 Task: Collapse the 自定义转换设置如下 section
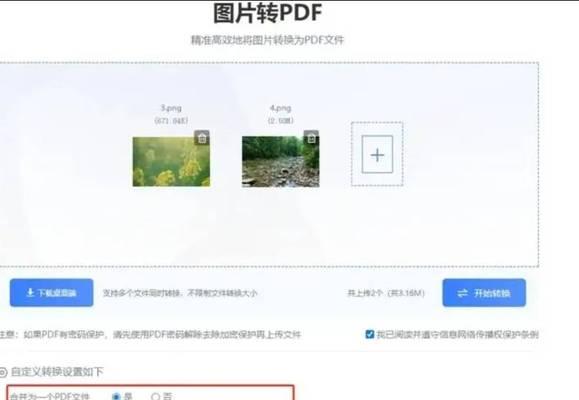pyautogui.click(x=57, y=372)
